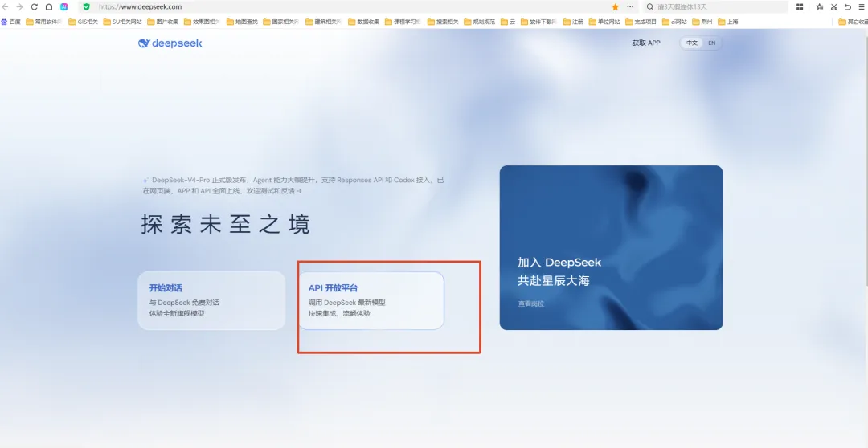Open the GIS相关 bookmark folder
The width and height of the screenshot is (868, 448).
tap(83, 22)
